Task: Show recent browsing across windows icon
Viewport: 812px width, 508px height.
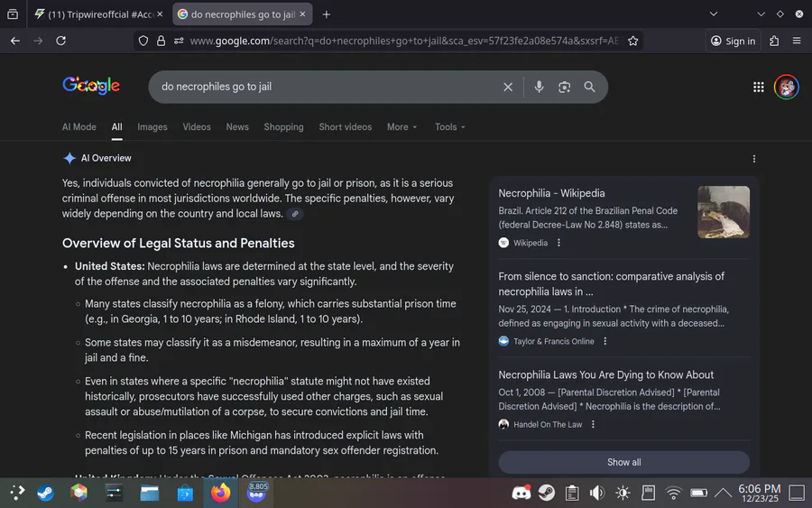Action: click(x=13, y=14)
